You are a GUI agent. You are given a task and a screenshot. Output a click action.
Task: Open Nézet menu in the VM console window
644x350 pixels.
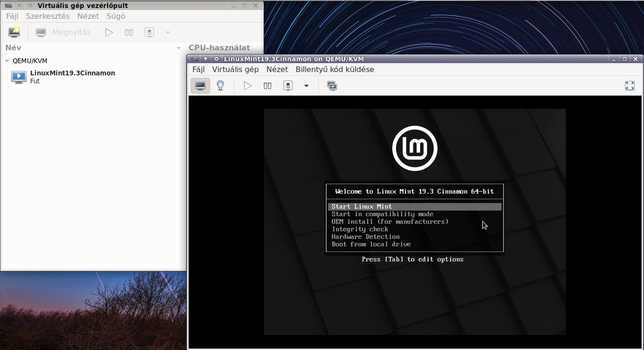[x=277, y=69]
